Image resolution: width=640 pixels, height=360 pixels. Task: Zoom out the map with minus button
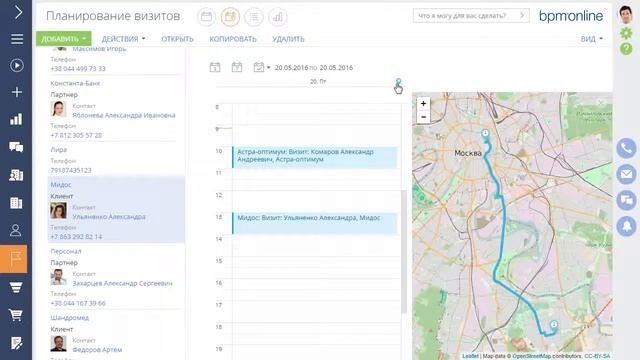pos(423,117)
